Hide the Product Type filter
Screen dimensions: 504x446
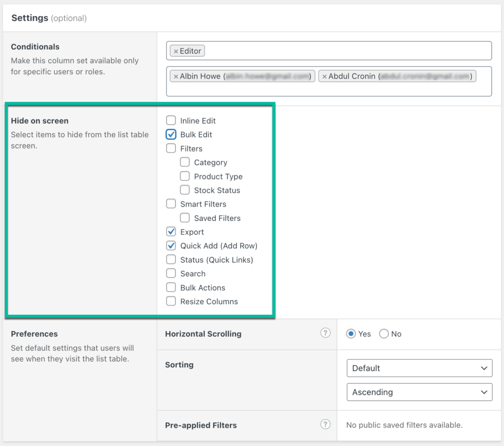coord(185,176)
